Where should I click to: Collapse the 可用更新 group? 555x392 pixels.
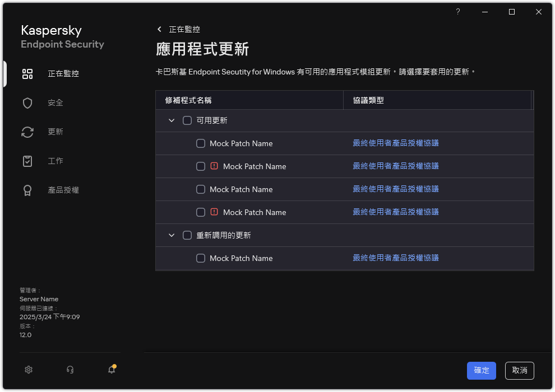[x=172, y=120]
